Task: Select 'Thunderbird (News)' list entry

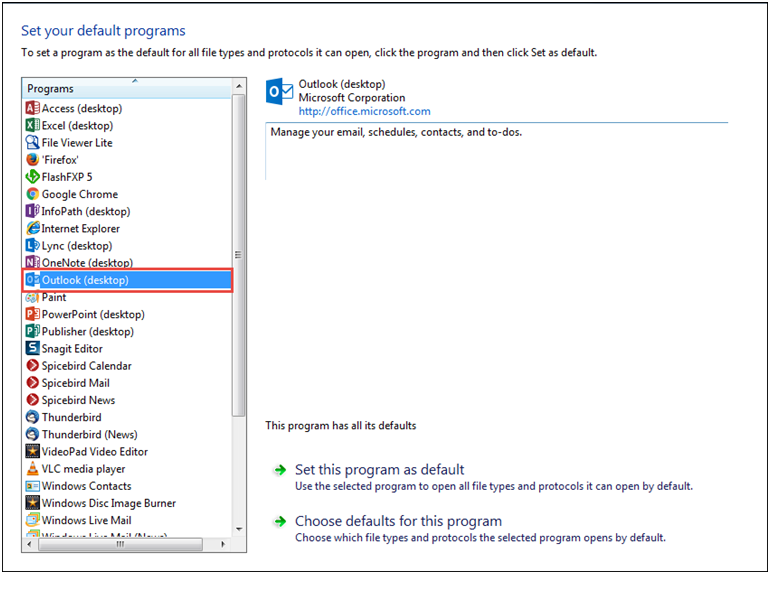Action: [x=89, y=435]
